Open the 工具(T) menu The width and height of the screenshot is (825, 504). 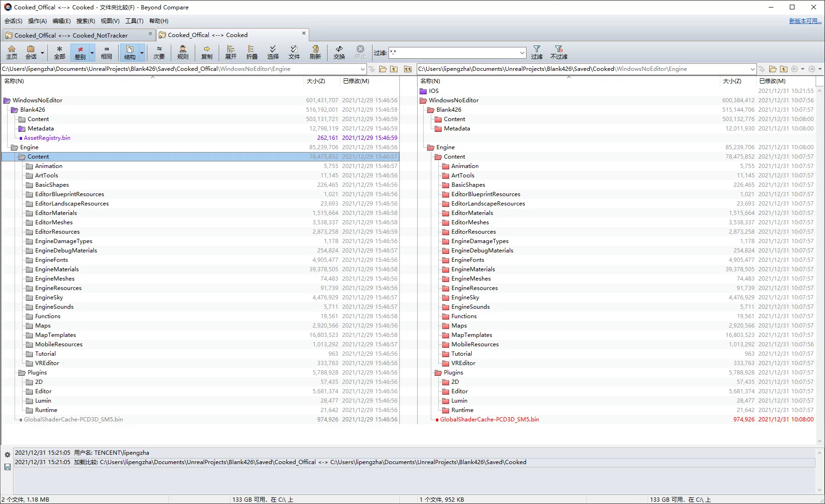[x=134, y=21]
